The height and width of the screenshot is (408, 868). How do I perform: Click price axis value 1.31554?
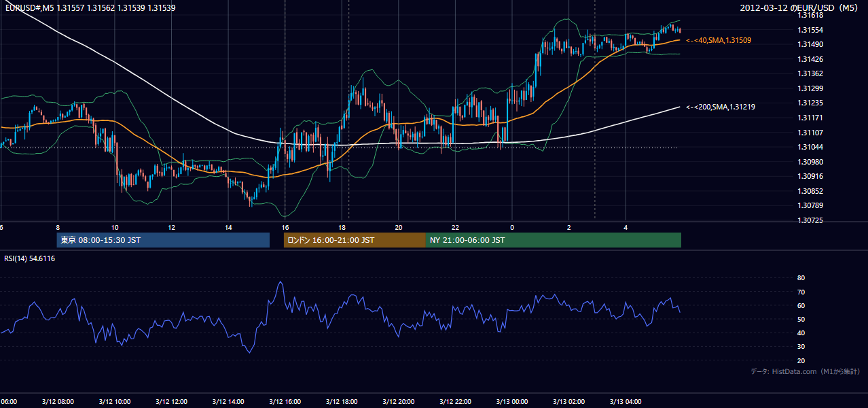coord(810,30)
